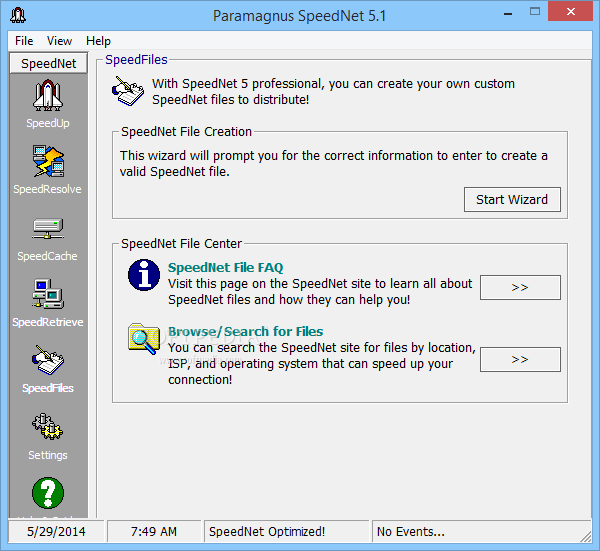Image resolution: width=600 pixels, height=551 pixels.
Task: Click the rocket app icon in title bar
Action: (18, 15)
